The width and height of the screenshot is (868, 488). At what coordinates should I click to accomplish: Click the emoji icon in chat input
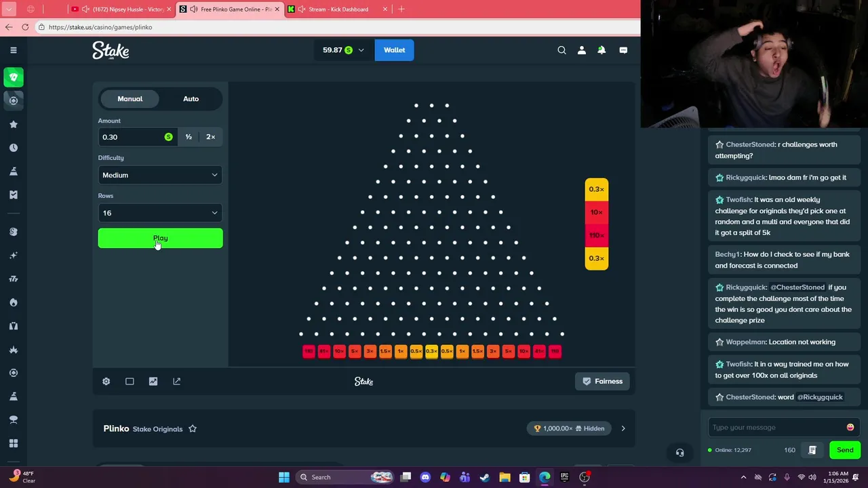(850, 428)
